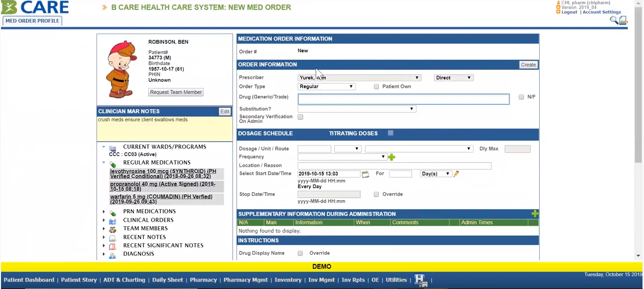The width and height of the screenshot is (644, 289).
Task: Click the save disk icon in bottom bar
Action: tap(420, 280)
